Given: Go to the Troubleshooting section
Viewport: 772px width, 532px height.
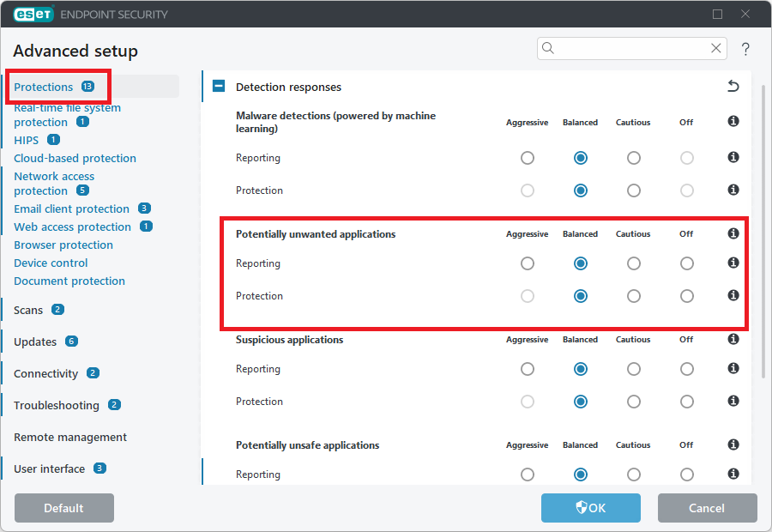Looking at the screenshot, I should 56,405.
